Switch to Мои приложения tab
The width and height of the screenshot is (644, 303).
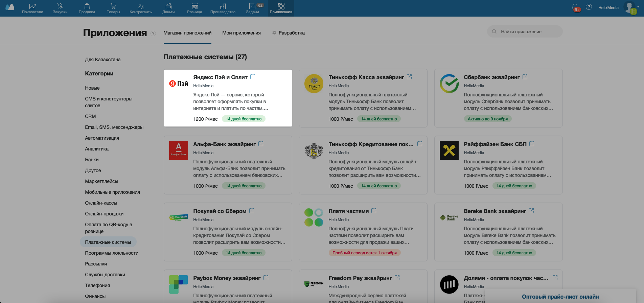pos(241,33)
